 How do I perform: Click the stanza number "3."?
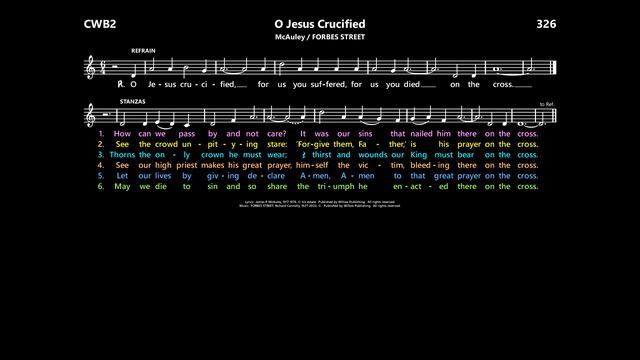[x=101, y=155]
